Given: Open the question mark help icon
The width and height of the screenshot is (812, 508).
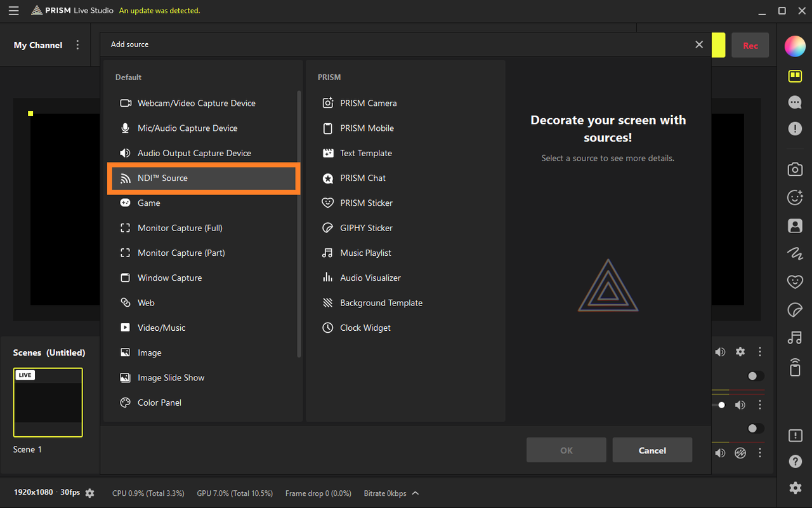Looking at the screenshot, I should pyautogui.click(x=795, y=462).
